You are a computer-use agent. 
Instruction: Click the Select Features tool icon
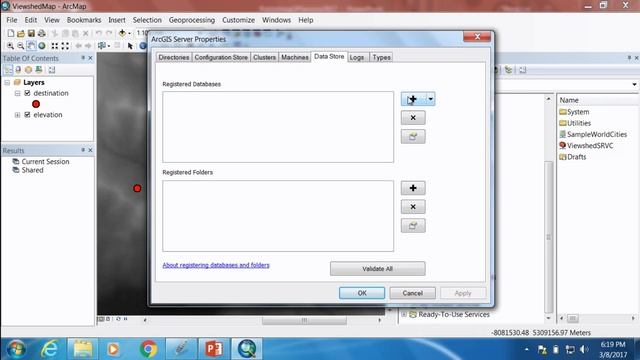tap(101, 46)
